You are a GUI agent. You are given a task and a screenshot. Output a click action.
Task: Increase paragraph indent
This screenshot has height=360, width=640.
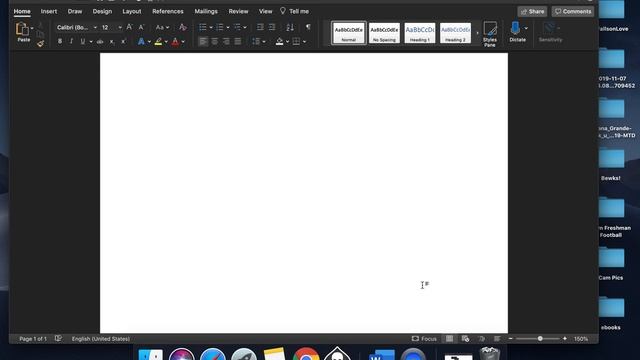(272, 27)
